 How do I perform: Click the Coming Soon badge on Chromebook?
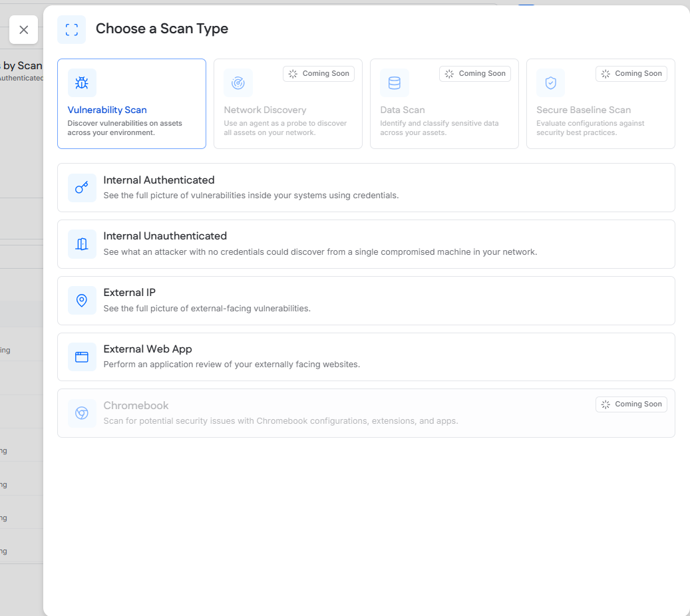tap(631, 404)
